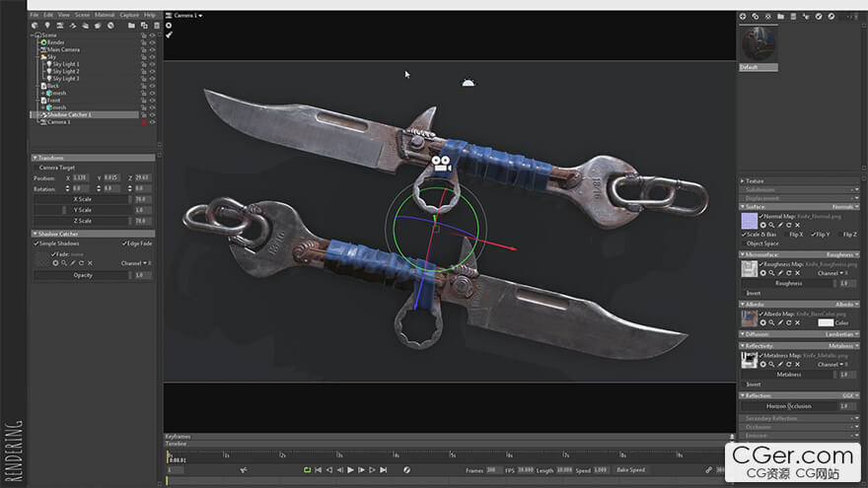868x488 pixels.
Task: Enable Invert under Roughness
Action: click(744, 293)
